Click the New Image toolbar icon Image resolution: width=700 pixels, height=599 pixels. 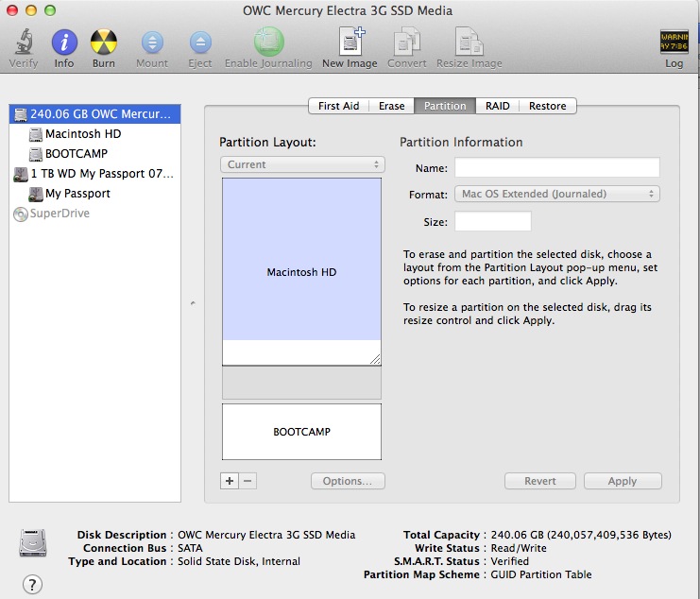(350, 43)
